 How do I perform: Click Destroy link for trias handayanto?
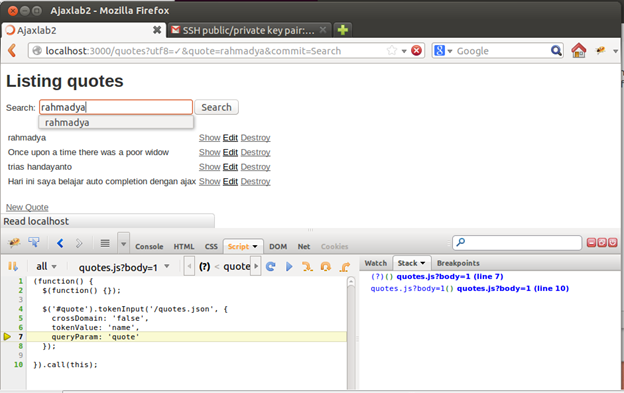point(255,167)
